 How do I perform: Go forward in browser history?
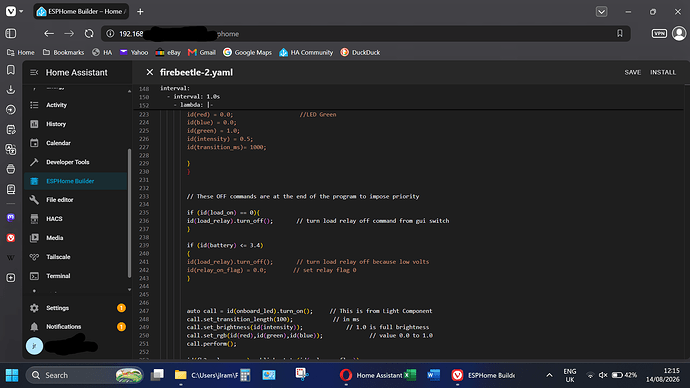tap(69, 33)
